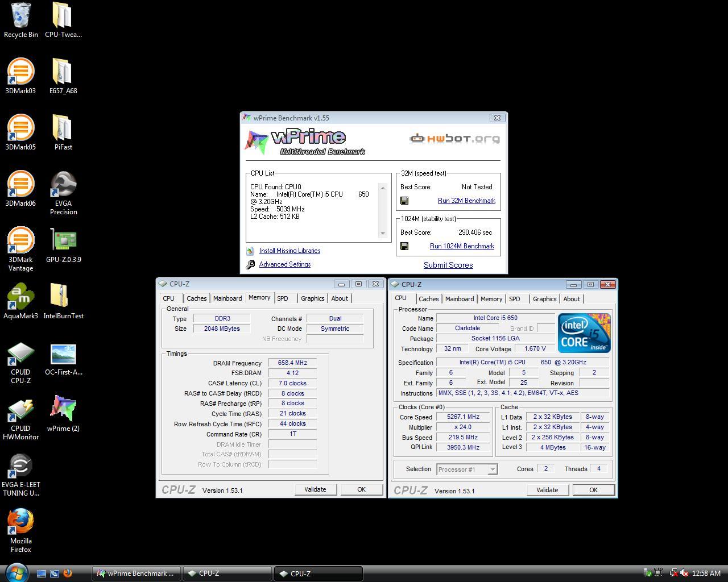Open the Advanced Settings link

pyautogui.click(x=285, y=264)
